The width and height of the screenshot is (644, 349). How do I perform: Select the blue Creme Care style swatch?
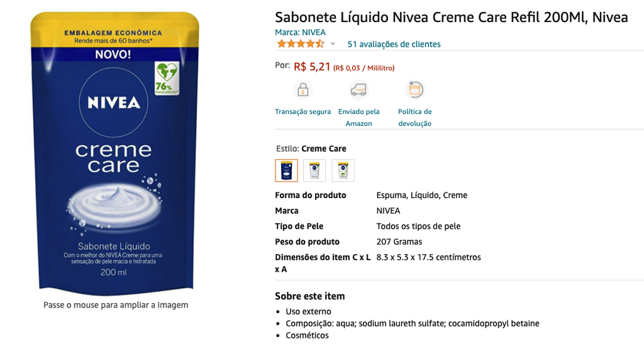tap(286, 170)
